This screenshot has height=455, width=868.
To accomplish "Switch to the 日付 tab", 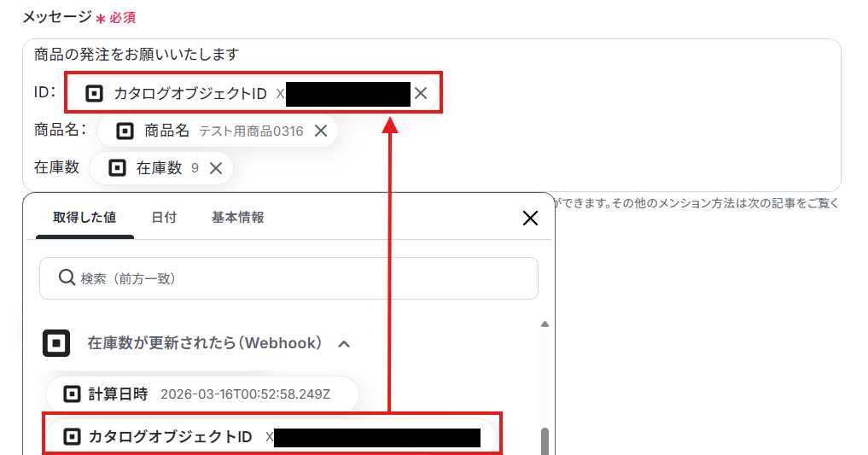I will (165, 218).
